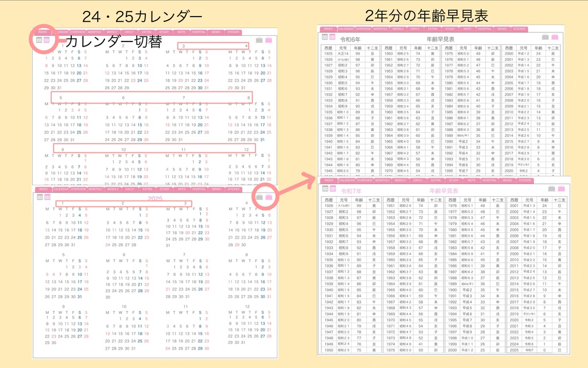This screenshot has width=588, height=368.
Task: Switch to MONTHLY tab on 令和6年 age chart
Action: point(381,29)
